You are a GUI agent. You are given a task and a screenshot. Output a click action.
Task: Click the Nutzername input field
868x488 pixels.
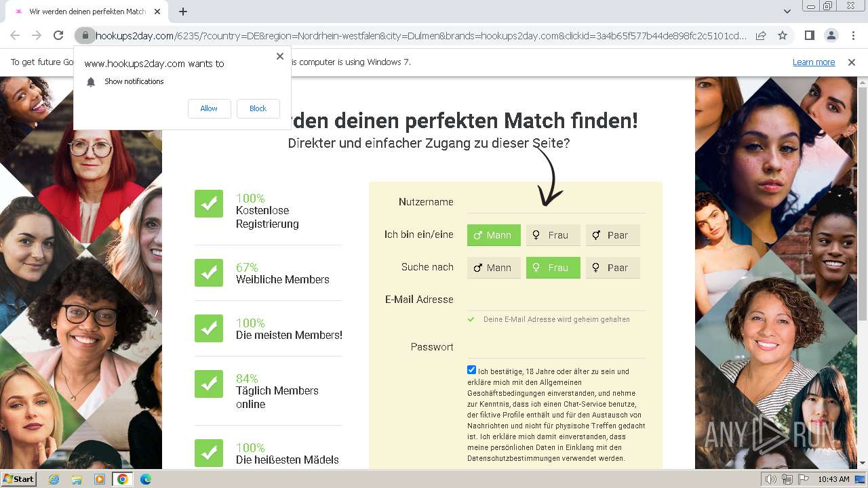click(x=556, y=202)
